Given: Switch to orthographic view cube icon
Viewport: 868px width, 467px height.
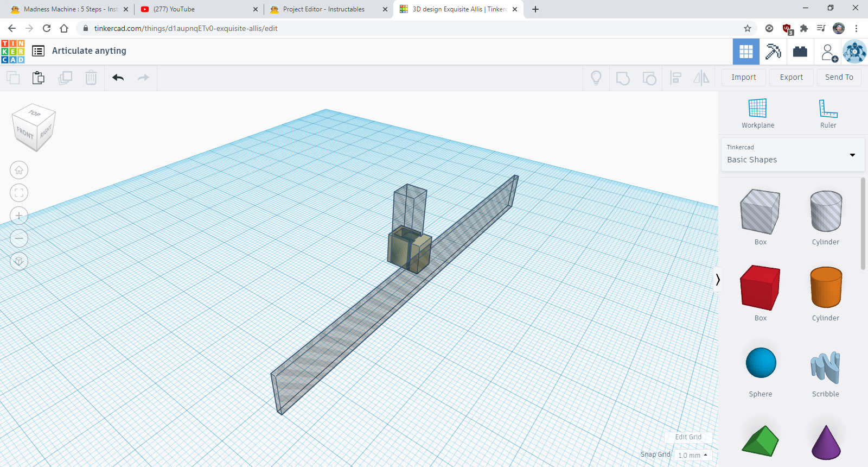Looking at the screenshot, I should (19, 261).
